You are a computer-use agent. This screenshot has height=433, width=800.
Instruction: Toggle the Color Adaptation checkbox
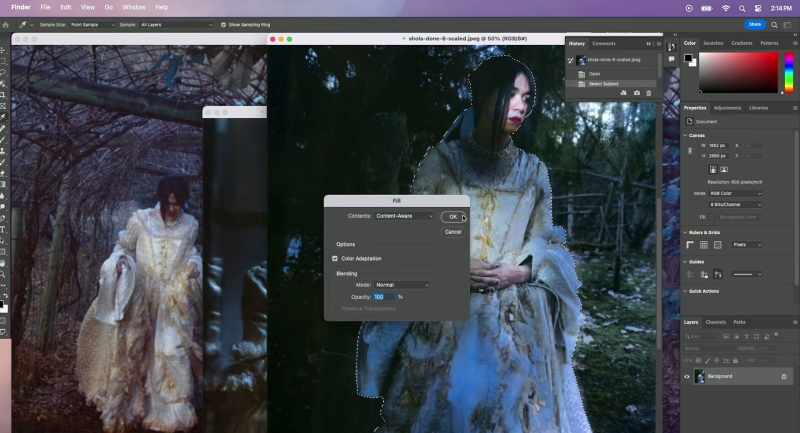tap(335, 259)
